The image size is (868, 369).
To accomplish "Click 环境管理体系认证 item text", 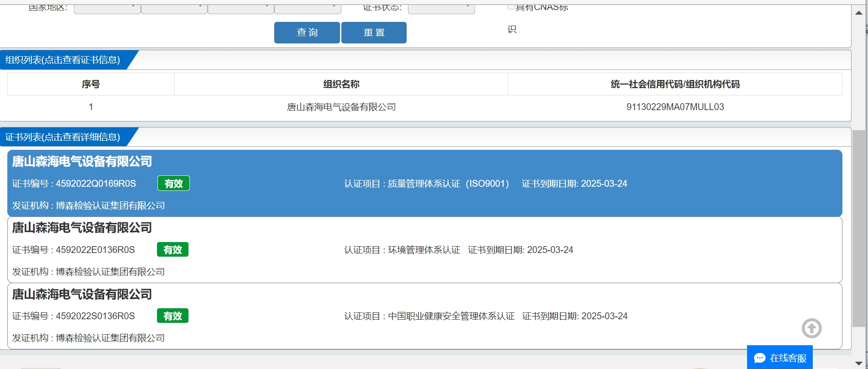I will (424, 250).
